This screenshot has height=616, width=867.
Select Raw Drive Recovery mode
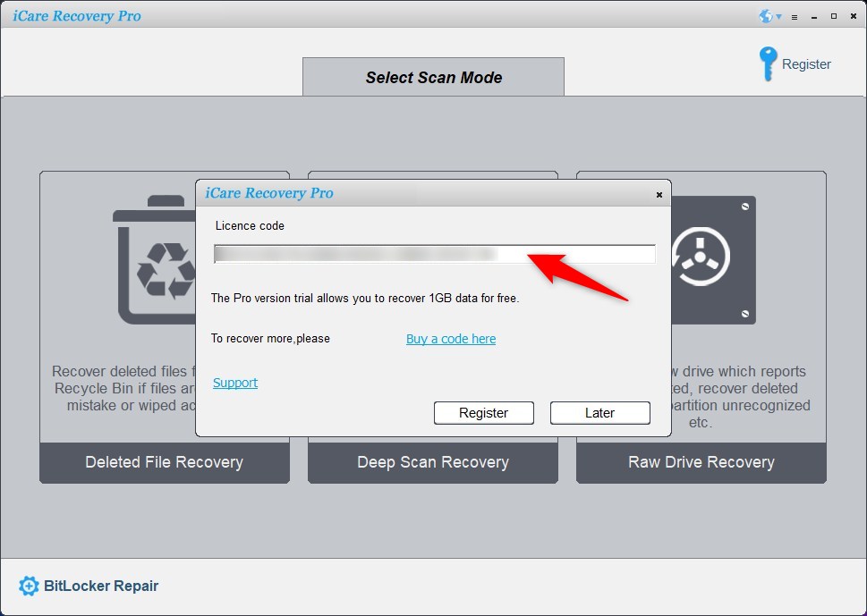click(701, 462)
